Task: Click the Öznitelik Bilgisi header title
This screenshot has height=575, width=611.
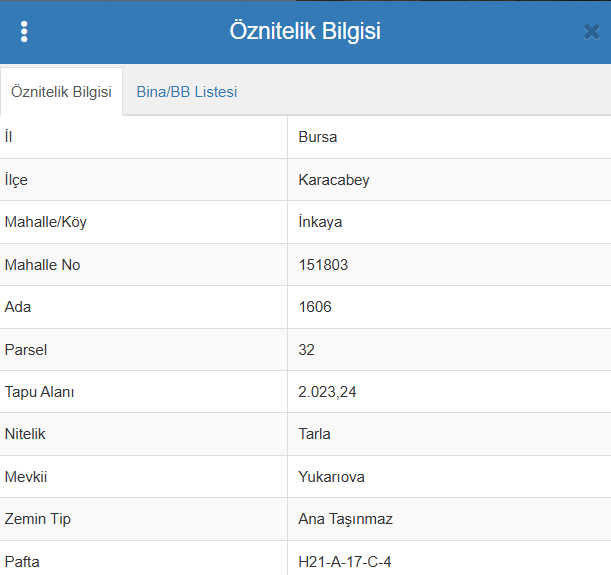Action: point(305,31)
